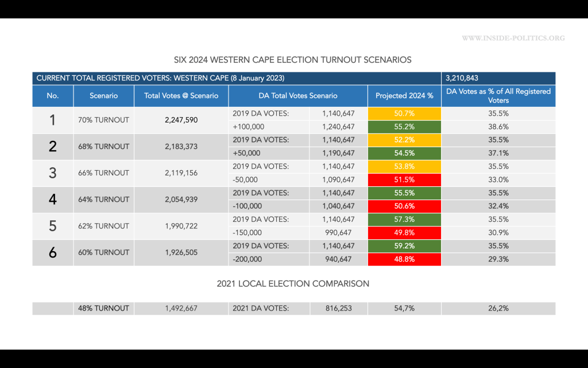Image resolution: width=588 pixels, height=368 pixels.
Task: Click the 'Projected 2024 %' column header
Action: (x=404, y=96)
